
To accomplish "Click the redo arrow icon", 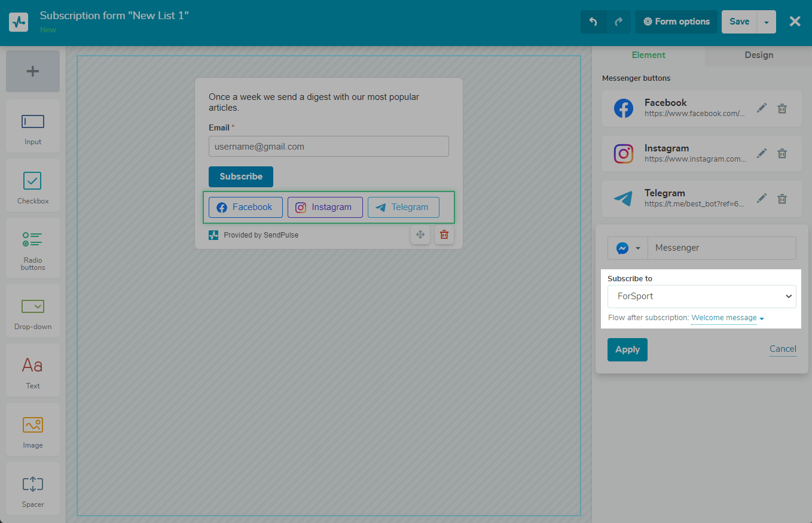I will pyautogui.click(x=618, y=22).
